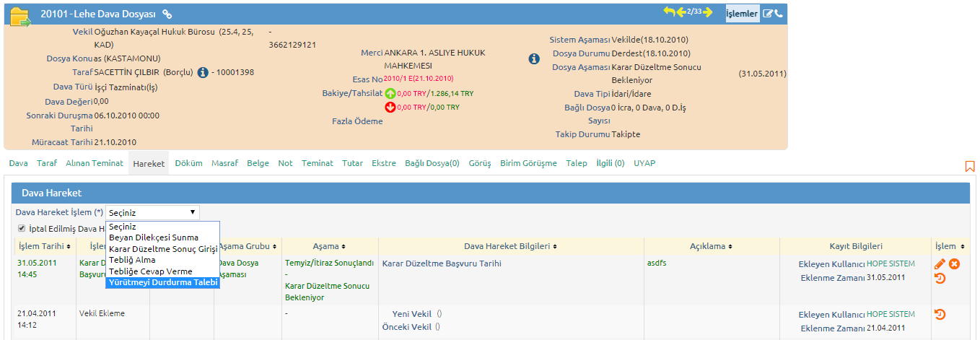980x340 pixels.
Task: Delete the 31.05.2011 record with X icon
Action: [954, 263]
